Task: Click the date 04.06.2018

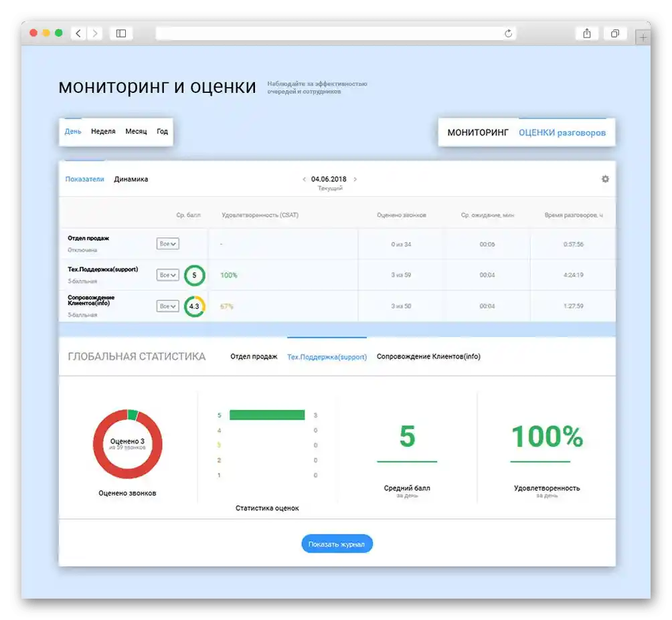Action: coord(329,179)
